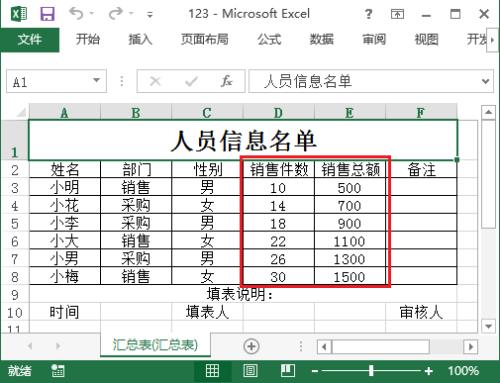Click the 销售件数 header cell
The image size is (500, 383).
click(x=279, y=170)
